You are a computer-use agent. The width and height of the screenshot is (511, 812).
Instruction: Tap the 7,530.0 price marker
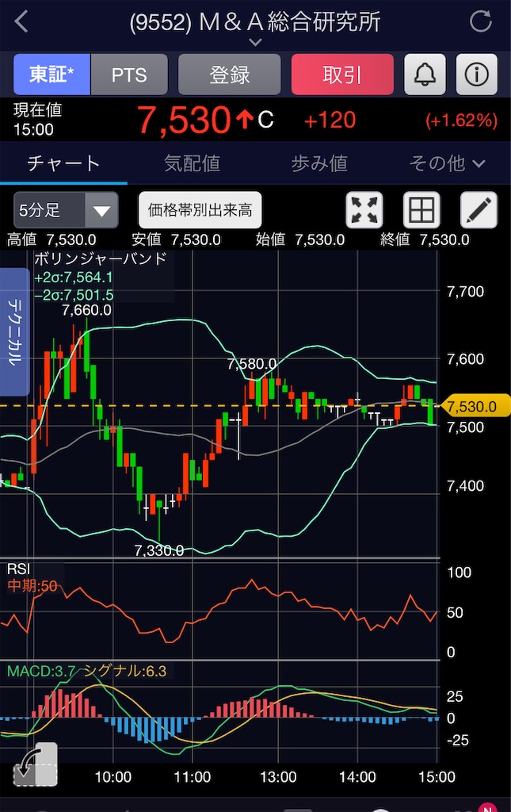(x=475, y=406)
